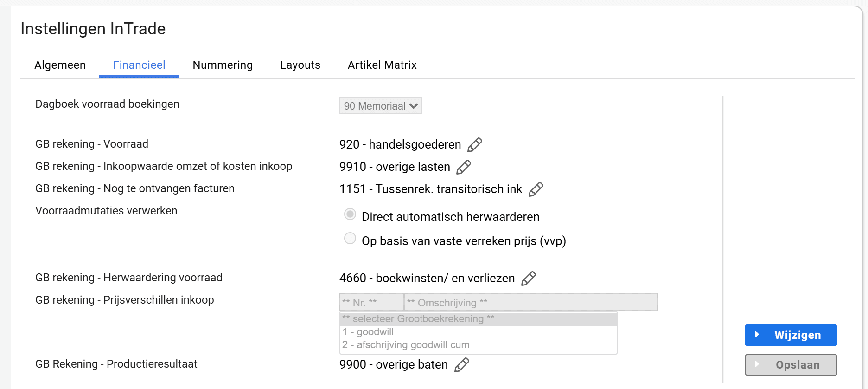Click pencil icon beside 9910 overige lasten
The height and width of the screenshot is (389, 868).
click(464, 167)
